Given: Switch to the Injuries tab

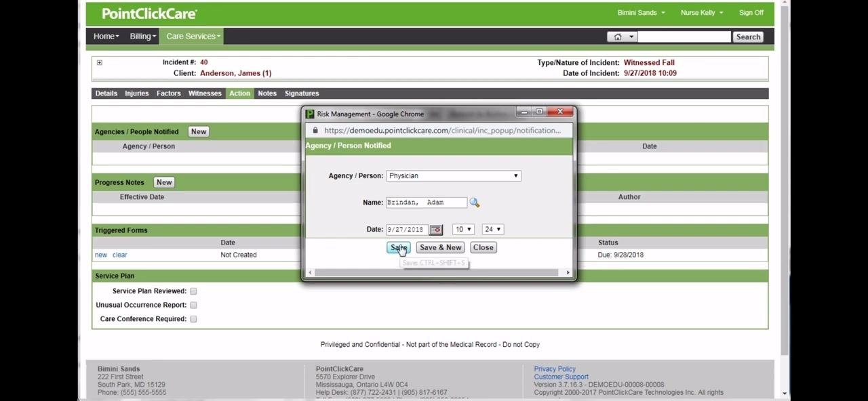Looking at the screenshot, I should click(136, 93).
